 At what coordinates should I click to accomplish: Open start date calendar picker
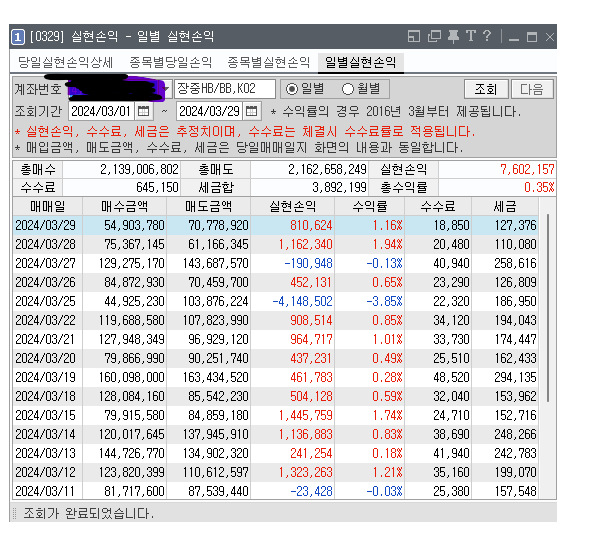pyautogui.click(x=144, y=112)
